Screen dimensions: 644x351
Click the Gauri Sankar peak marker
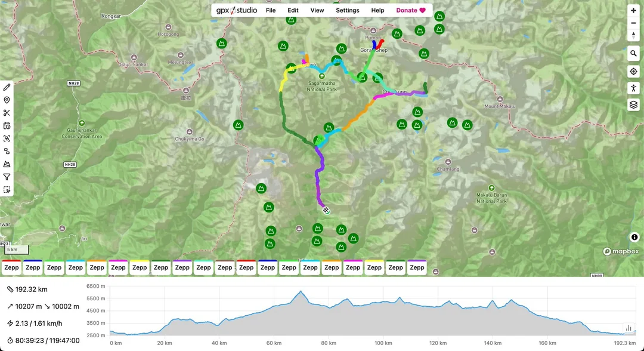point(134,57)
